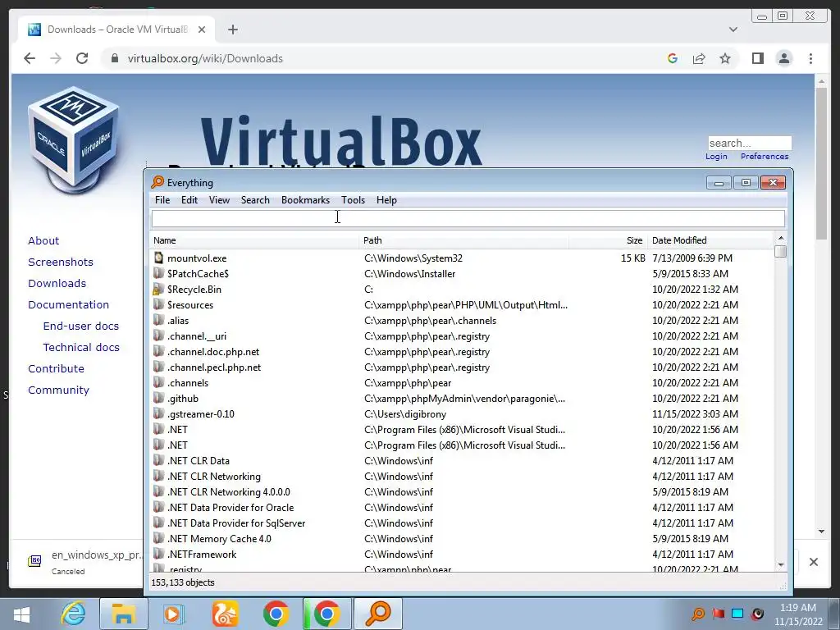Click the Everything search input field
Image resolution: width=840 pixels, height=630 pixels.
click(x=468, y=218)
